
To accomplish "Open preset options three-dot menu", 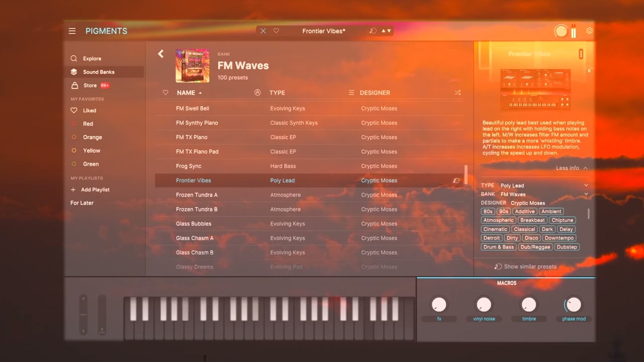I will 581,54.
